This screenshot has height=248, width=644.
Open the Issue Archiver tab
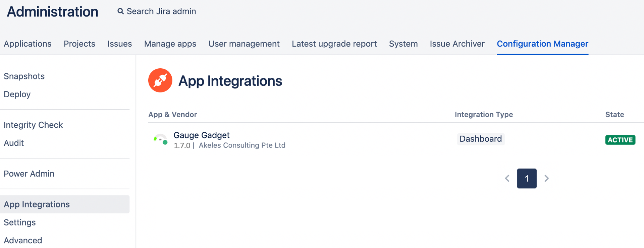[457, 44]
